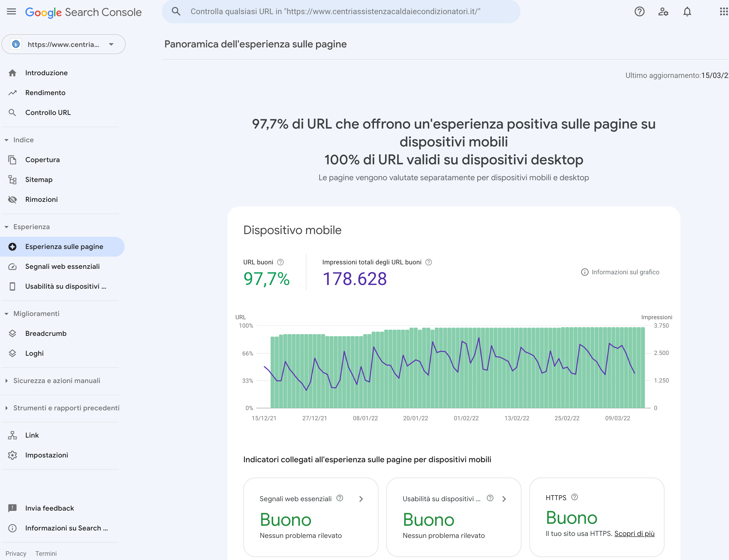Collapse the Indice section
The height and width of the screenshot is (560, 729).
(6, 140)
